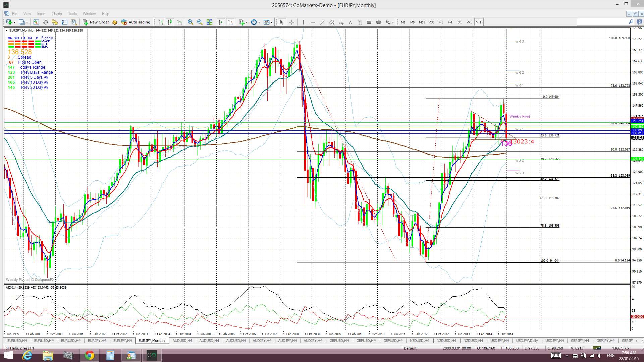
Task: Select the draw ellipse tool
Action: click(x=378, y=22)
